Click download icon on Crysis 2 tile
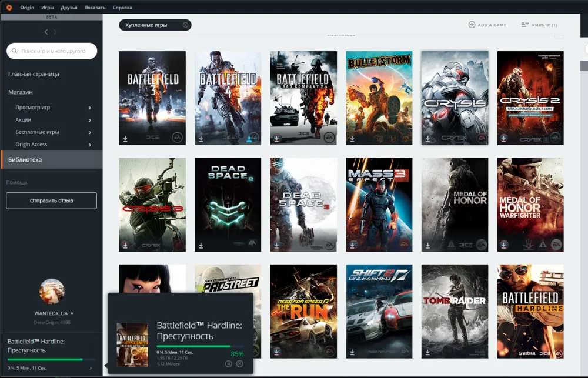The width and height of the screenshot is (588, 378). click(x=504, y=138)
